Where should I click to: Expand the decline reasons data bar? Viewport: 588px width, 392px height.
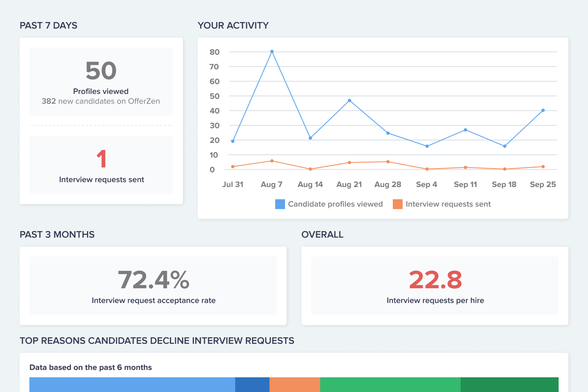pos(294,384)
